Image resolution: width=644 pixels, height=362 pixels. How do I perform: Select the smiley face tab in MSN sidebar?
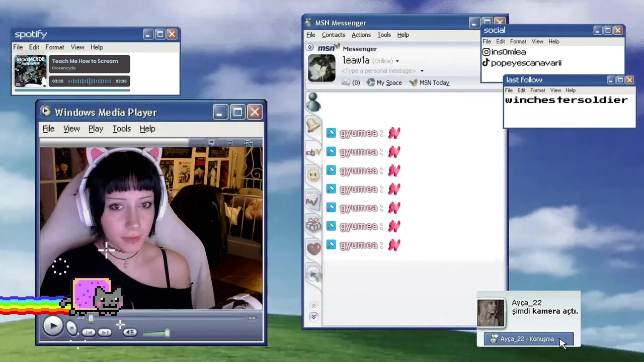click(313, 175)
